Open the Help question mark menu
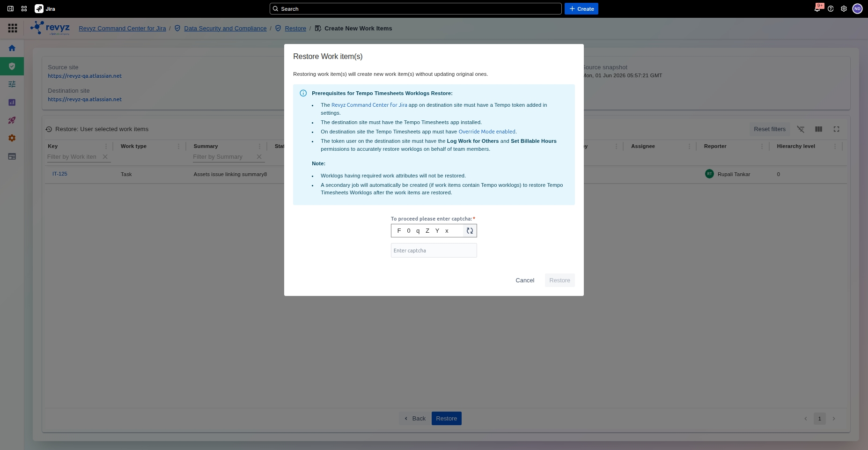Image resolution: width=868 pixels, height=450 pixels. tap(831, 9)
